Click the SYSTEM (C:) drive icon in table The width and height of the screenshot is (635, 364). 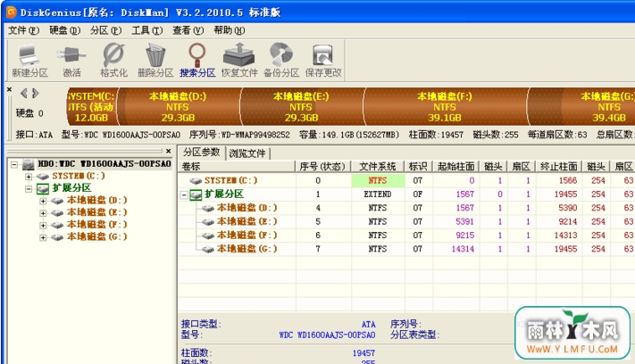click(196, 181)
